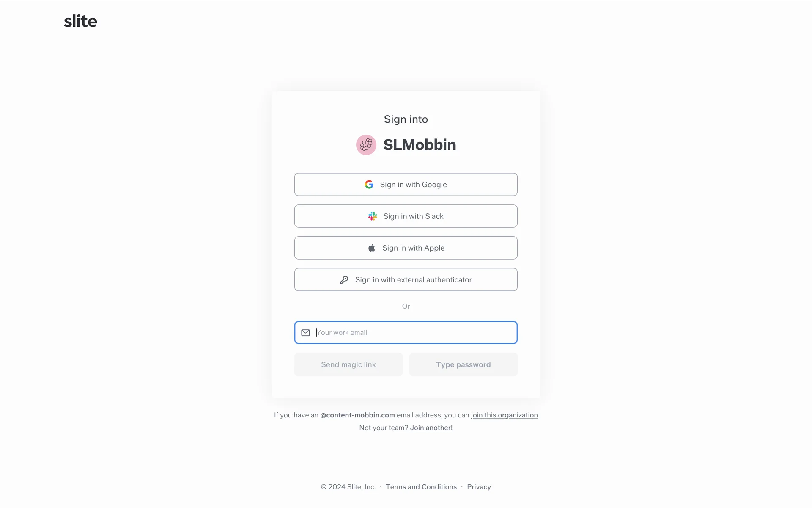Choose the Sign in with Google button
The image size is (812, 508).
pos(406,185)
